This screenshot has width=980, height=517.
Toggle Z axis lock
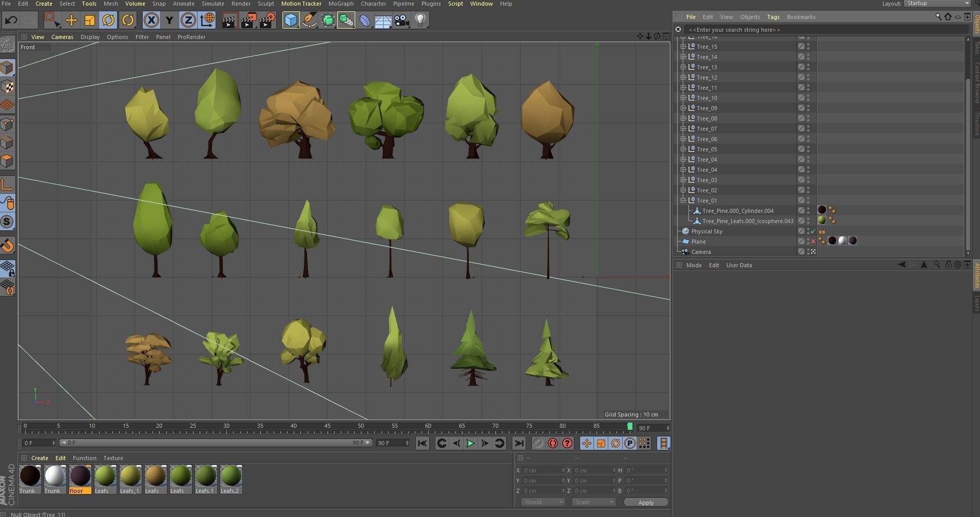coord(188,21)
